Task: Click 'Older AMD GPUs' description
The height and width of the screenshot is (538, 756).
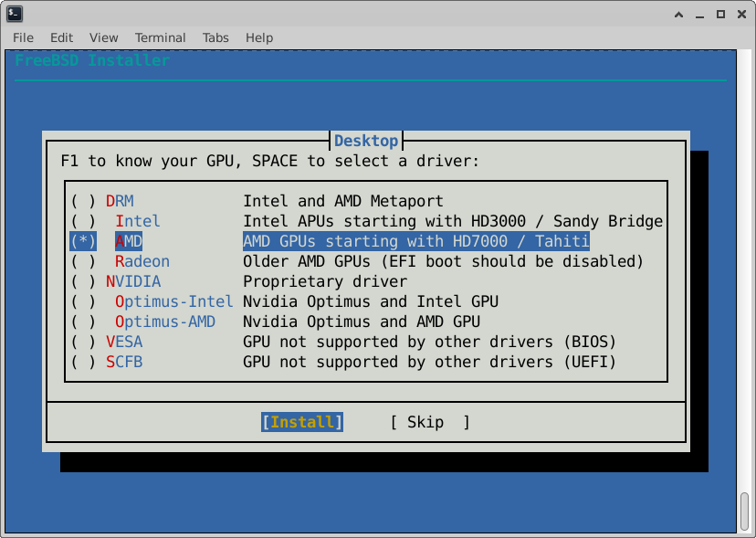Action: pos(444,261)
